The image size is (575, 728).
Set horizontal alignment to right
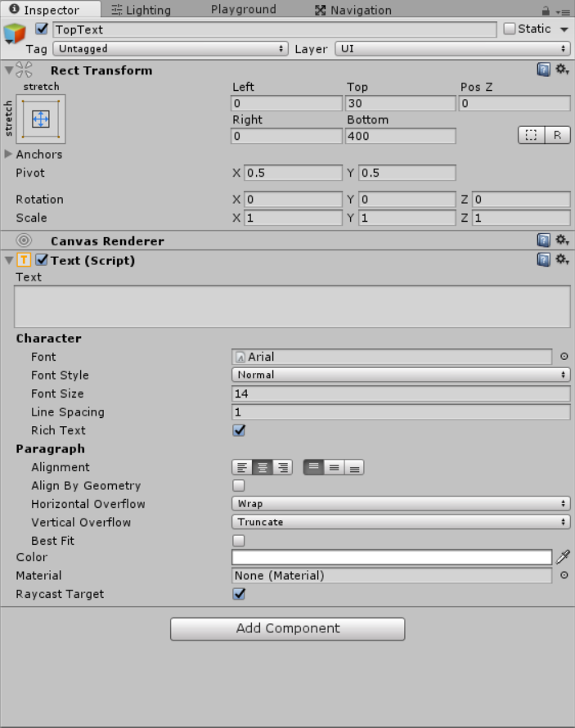click(283, 467)
